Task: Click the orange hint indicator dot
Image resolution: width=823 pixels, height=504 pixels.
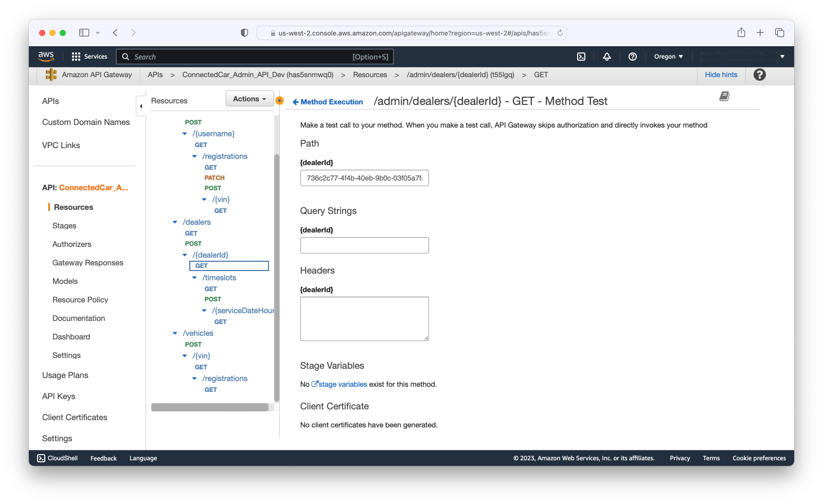Action: point(279,100)
